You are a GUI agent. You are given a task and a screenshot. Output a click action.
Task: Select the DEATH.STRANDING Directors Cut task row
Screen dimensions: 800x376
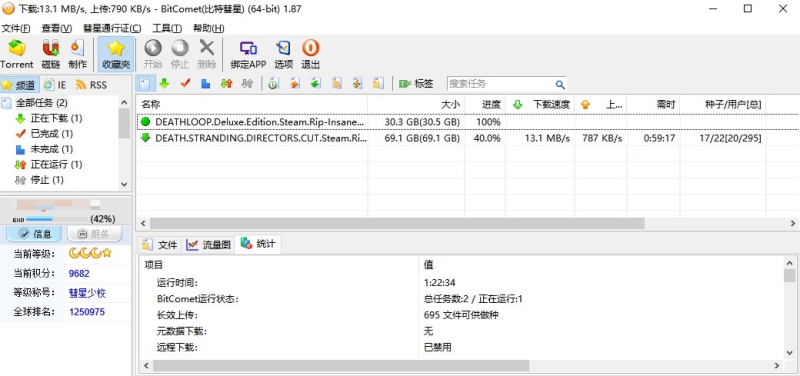click(467, 138)
